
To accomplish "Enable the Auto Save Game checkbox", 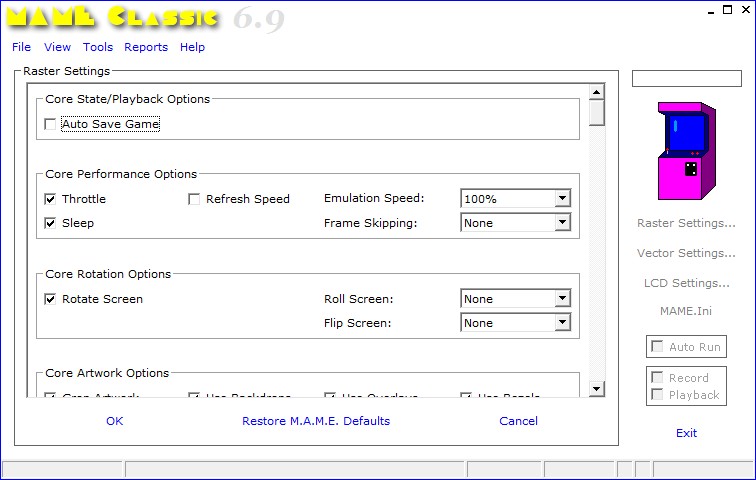I will pyautogui.click(x=50, y=124).
